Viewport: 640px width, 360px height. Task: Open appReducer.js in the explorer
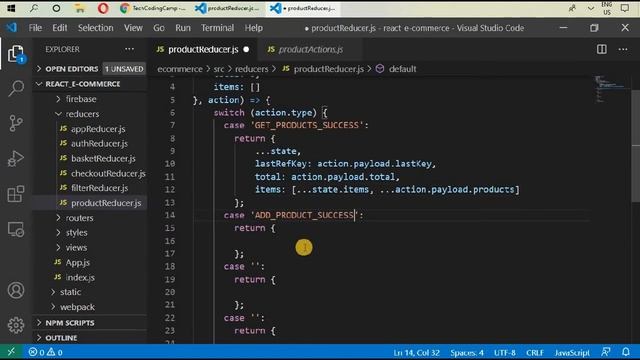tap(98, 129)
